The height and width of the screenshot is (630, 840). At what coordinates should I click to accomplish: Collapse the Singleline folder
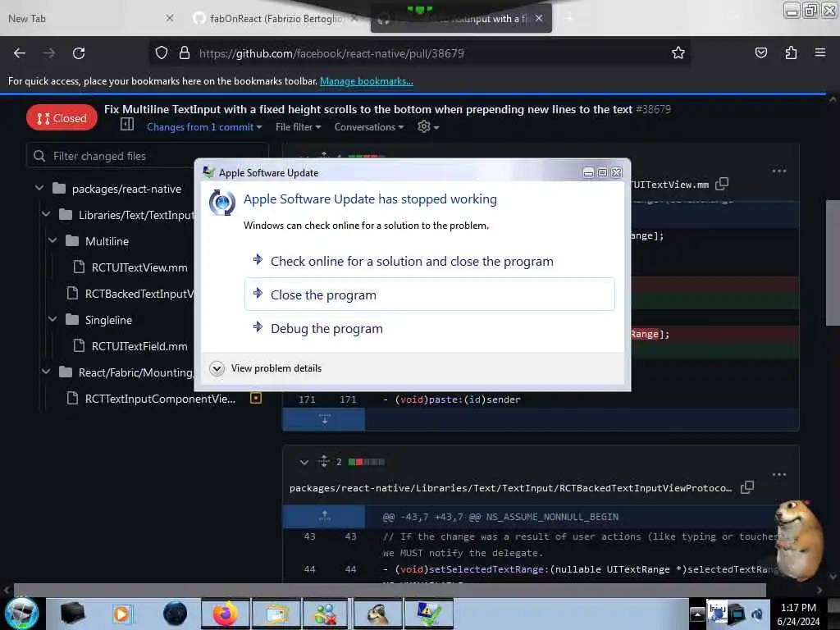tap(52, 319)
